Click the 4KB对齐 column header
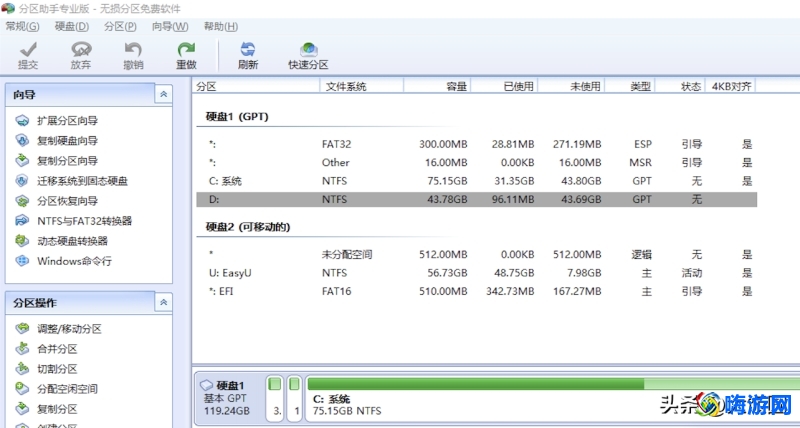 pos(730,86)
